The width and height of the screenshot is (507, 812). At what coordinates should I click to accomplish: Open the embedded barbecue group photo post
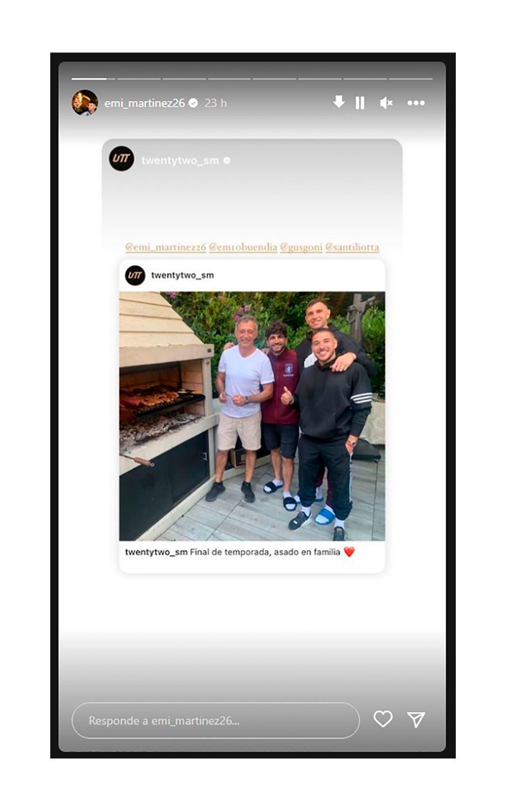(252, 416)
